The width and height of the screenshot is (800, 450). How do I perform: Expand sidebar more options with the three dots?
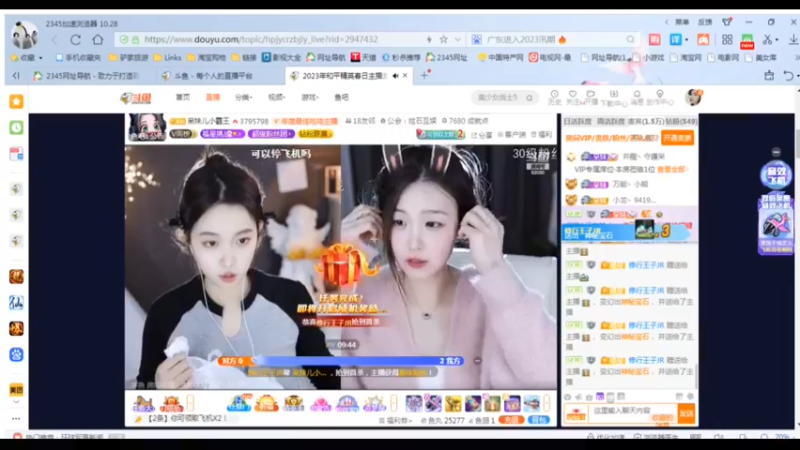[x=16, y=418]
